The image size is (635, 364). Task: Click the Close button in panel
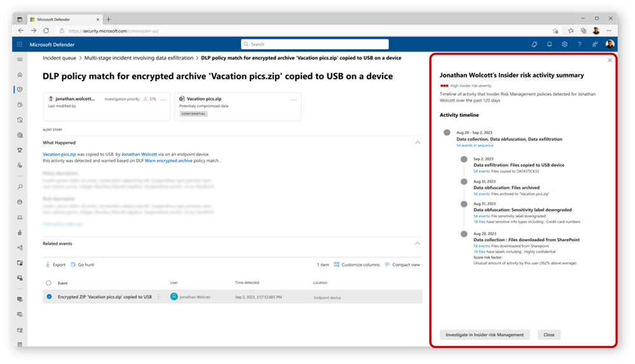pos(549,335)
